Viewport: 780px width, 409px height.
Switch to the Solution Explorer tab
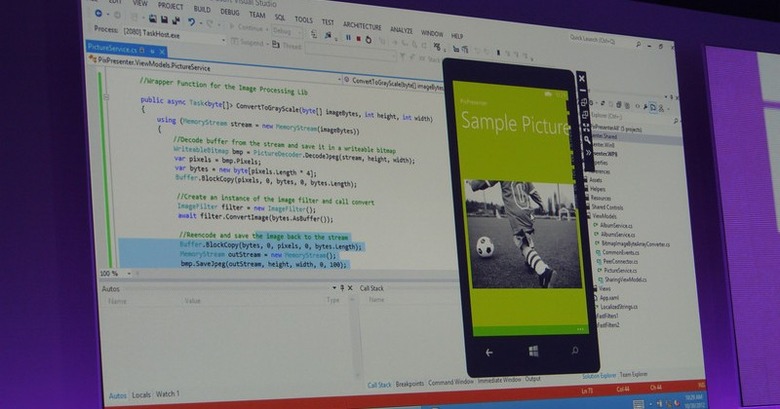click(x=599, y=376)
